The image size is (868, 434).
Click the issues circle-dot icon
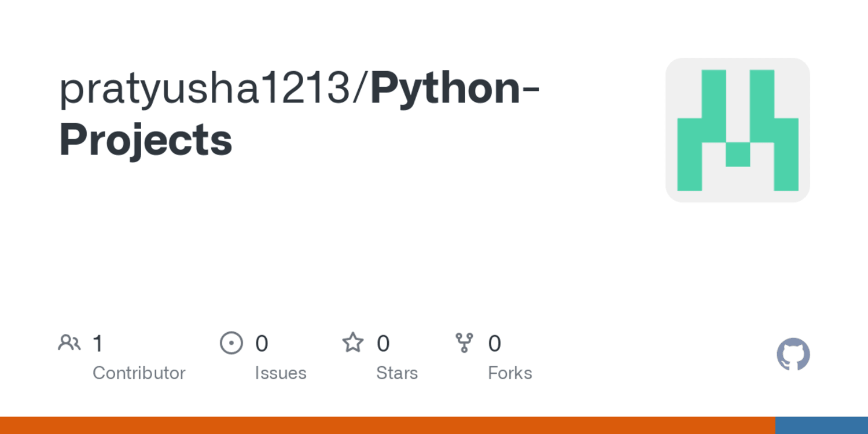click(231, 343)
